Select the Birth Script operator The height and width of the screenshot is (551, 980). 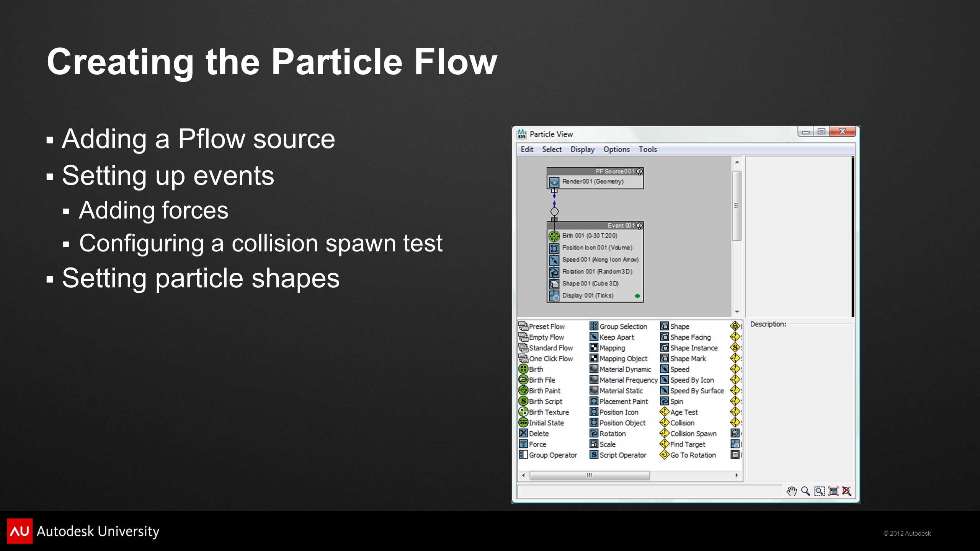point(541,401)
